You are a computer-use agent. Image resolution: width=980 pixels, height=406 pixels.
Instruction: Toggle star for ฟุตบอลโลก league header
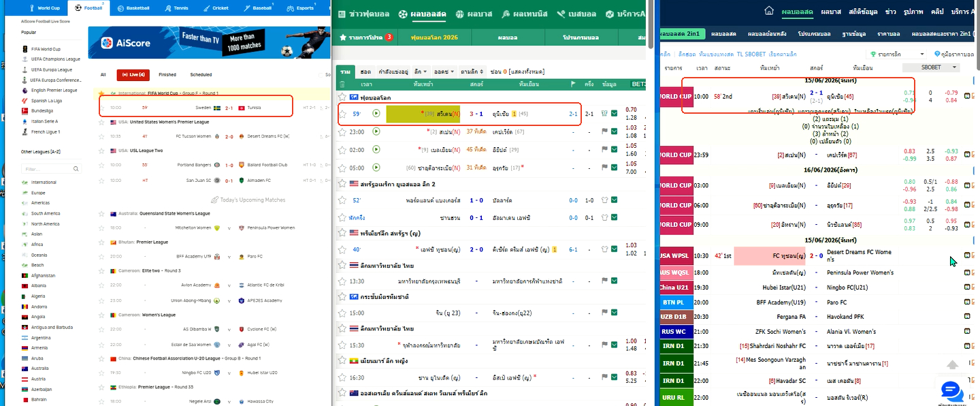point(342,97)
